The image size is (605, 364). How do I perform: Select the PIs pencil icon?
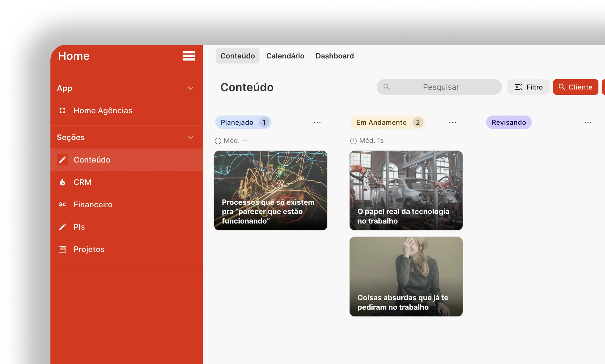point(63,227)
